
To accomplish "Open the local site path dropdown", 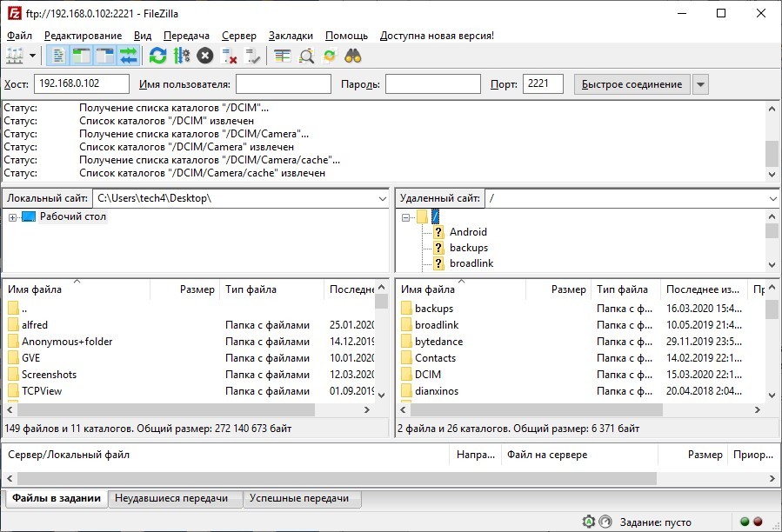I will (x=383, y=198).
